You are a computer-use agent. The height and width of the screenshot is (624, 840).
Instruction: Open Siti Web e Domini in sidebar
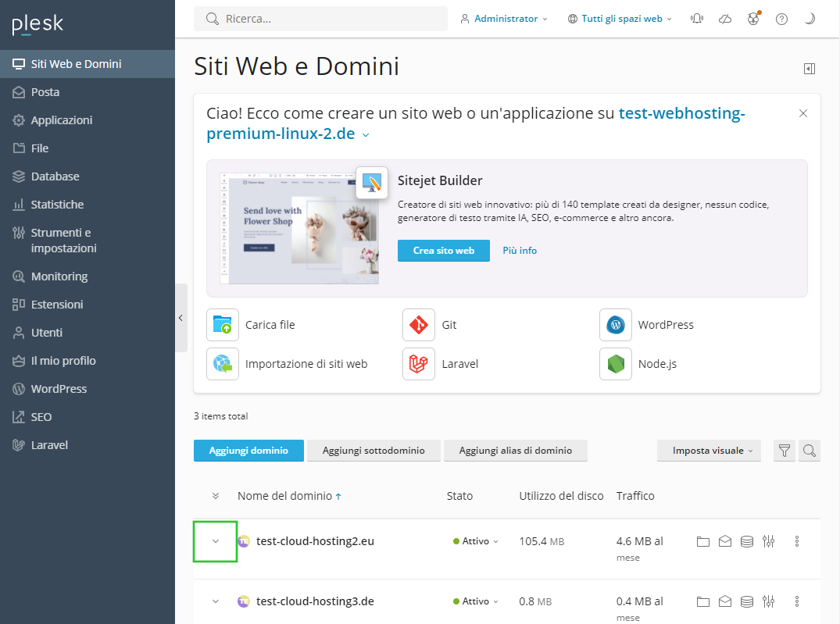(x=88, y=64)
